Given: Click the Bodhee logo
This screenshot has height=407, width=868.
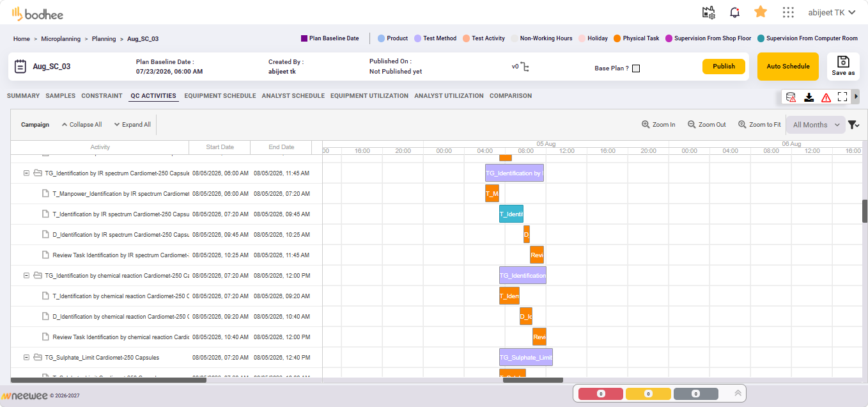Looking at the screenshot, I should click(x=38, y=13).
